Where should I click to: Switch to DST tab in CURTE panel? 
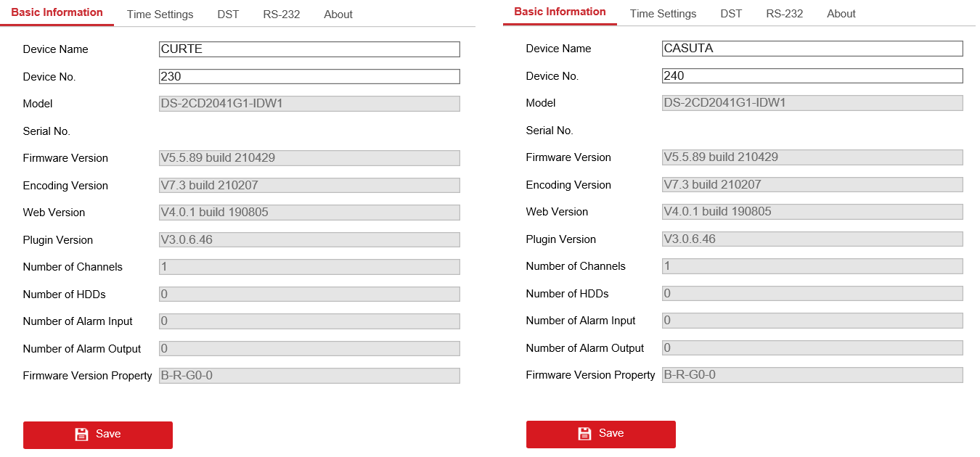pos(228,15)
